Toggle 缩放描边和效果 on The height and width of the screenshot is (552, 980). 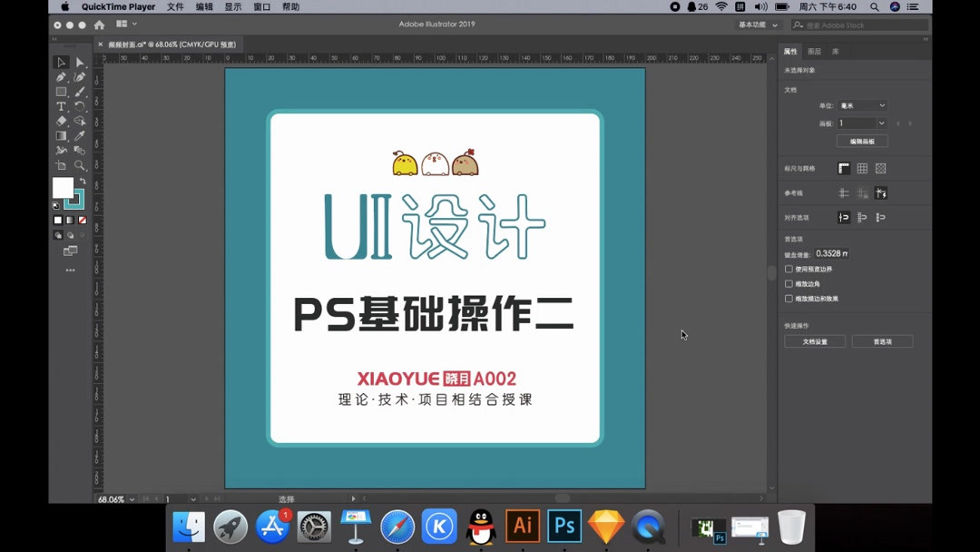[x=789, y=299]
